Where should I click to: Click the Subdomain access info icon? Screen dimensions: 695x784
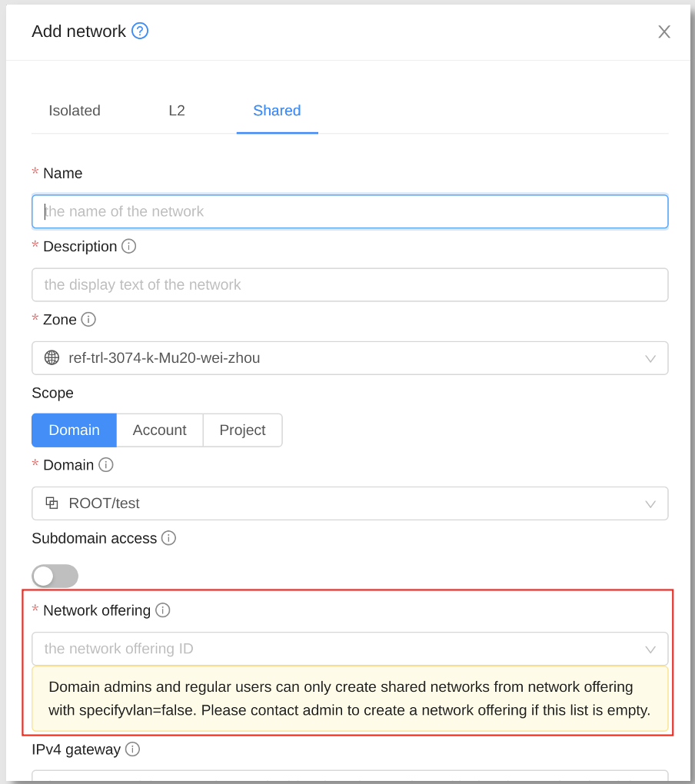(168, 538)
